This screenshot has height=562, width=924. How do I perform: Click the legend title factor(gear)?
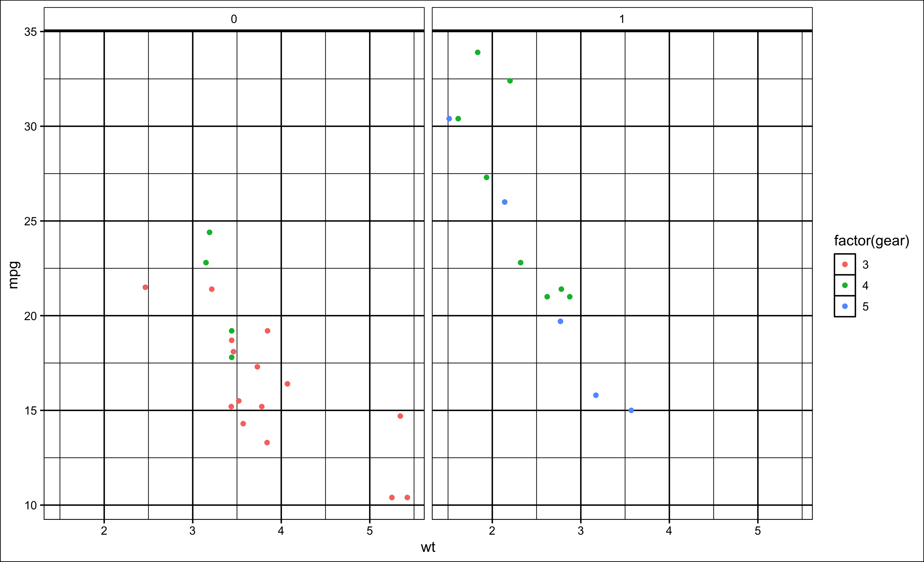[x=871, y=241]
